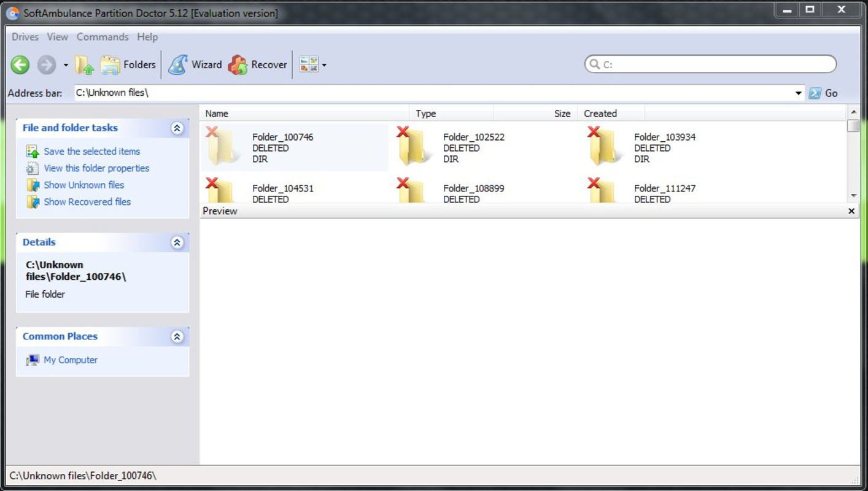Click the Folder_103934 name text
The width and height of the screenshot is (868, 491).
click(x=665, y=137)
